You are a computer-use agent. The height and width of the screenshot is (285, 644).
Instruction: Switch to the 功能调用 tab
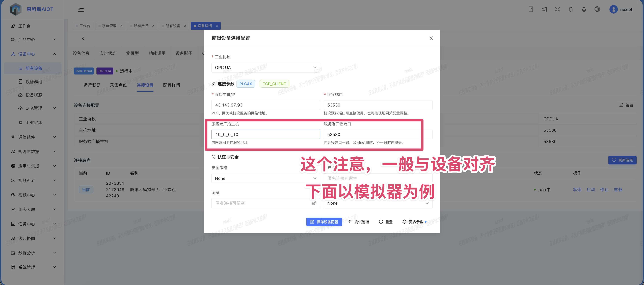(157, 53)
